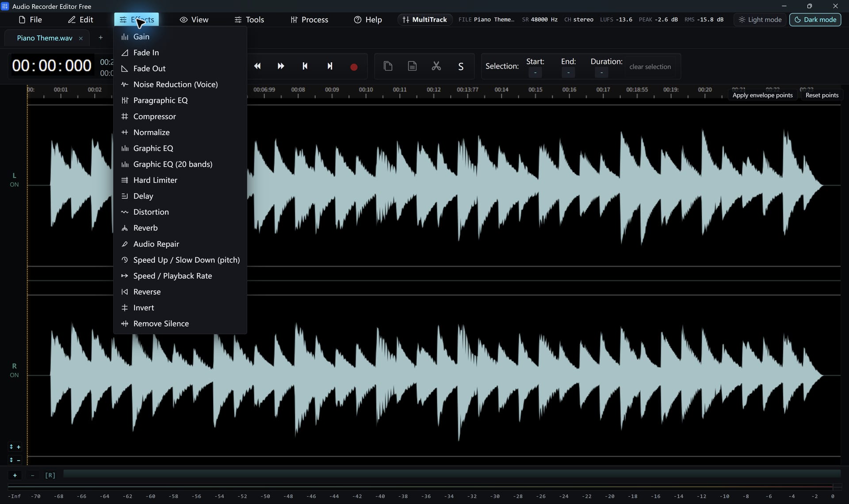Click the selection Start value field

[535, 73]
